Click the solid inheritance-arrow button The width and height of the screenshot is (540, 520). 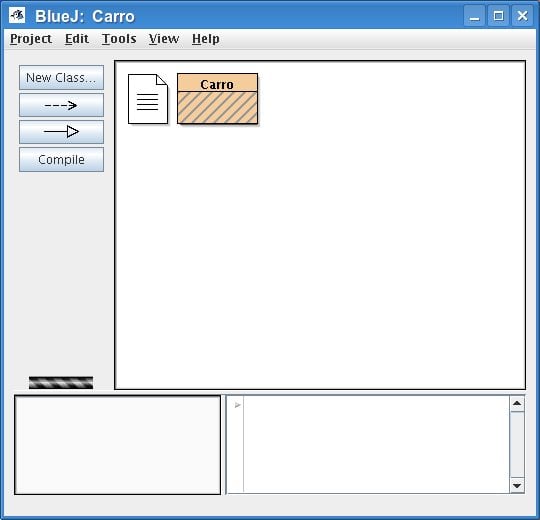pos(61,132)
